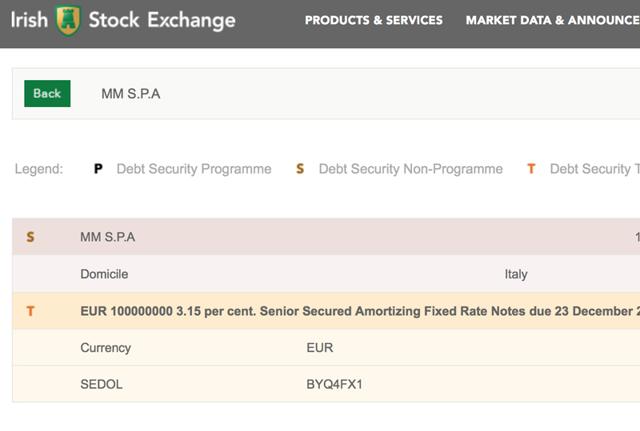Click the Irish Stock Exchange title text

click(160, 20)
